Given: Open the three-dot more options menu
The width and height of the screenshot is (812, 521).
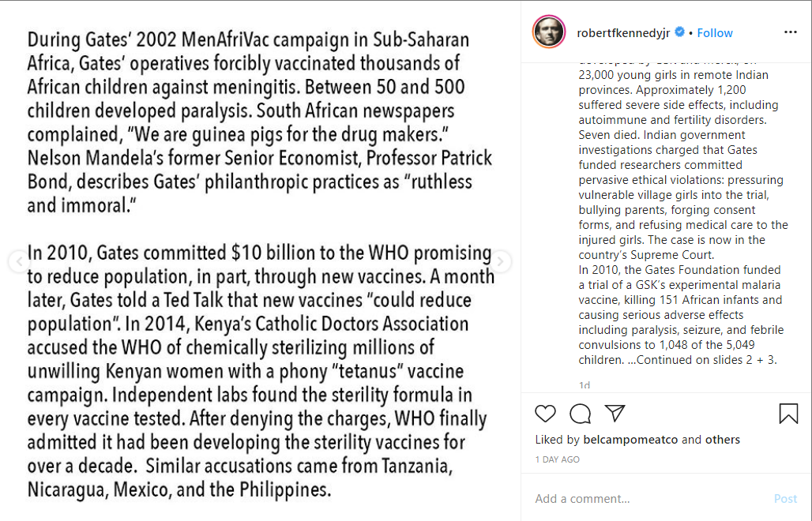Looking at the screenshot, I should click(x=791, y=32).
